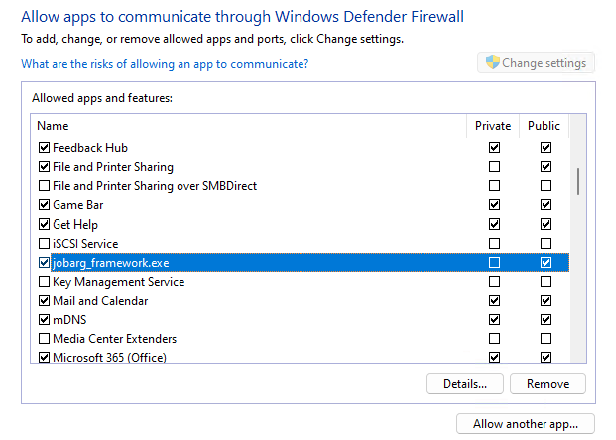Select the Feedback Hub row text

pos(90,148)
